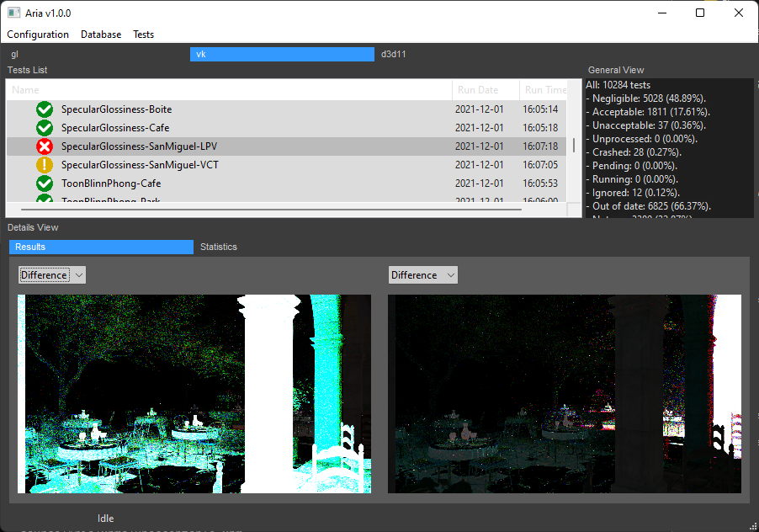Click run time 16:05:14 cell
This screenshot has height=532, width=759.
(540, 109)
